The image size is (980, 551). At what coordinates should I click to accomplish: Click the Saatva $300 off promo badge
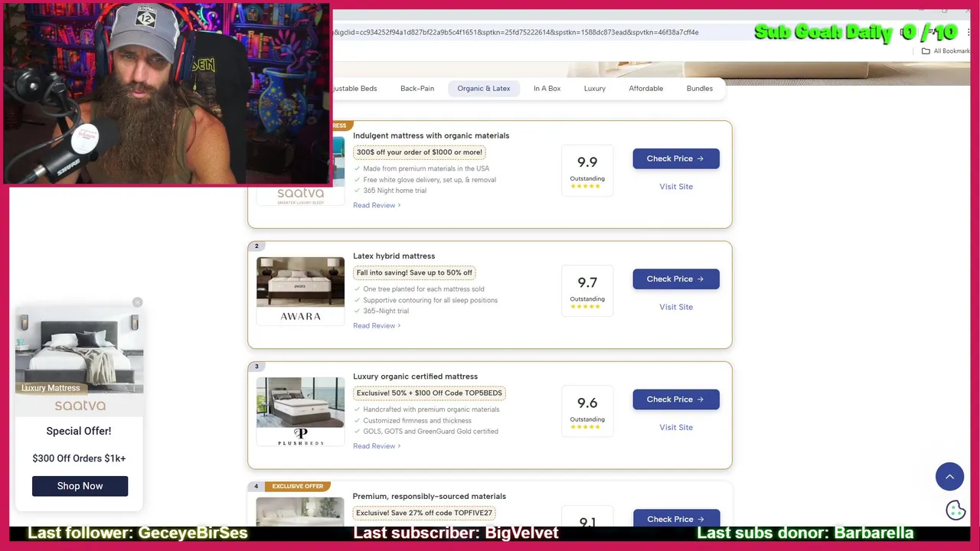click(420, 152)
